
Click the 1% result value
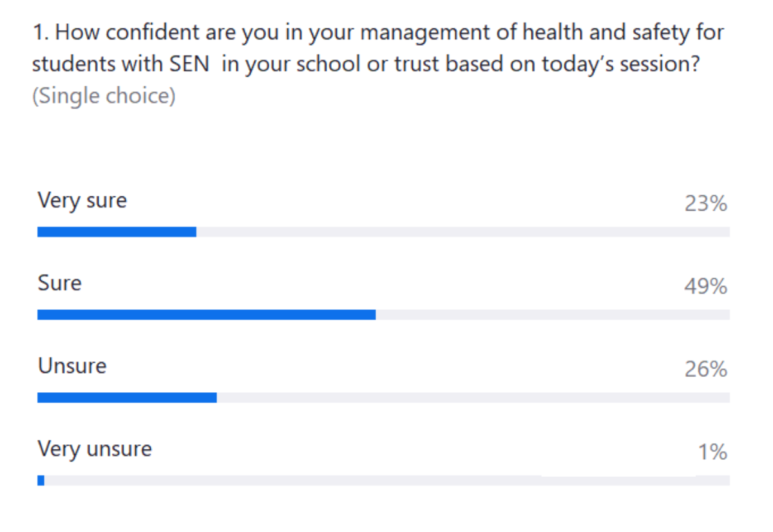(713, 452)
